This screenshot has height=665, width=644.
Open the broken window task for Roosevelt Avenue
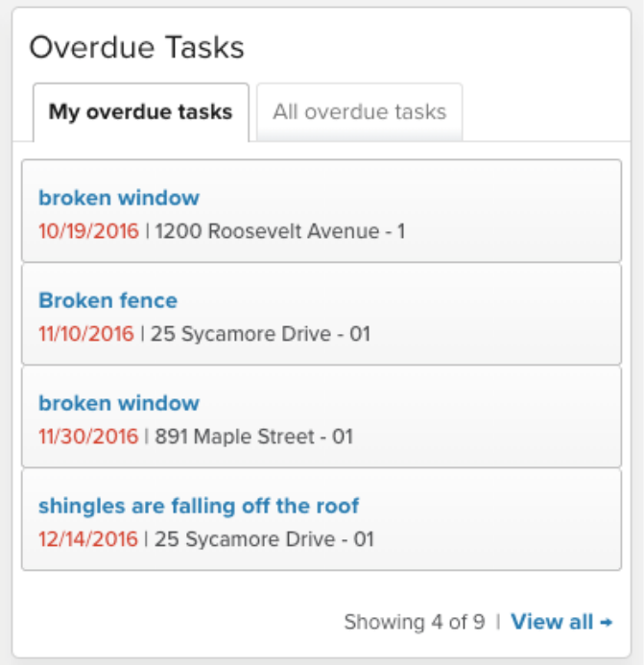pyautogui.click(x=119, y=199)
